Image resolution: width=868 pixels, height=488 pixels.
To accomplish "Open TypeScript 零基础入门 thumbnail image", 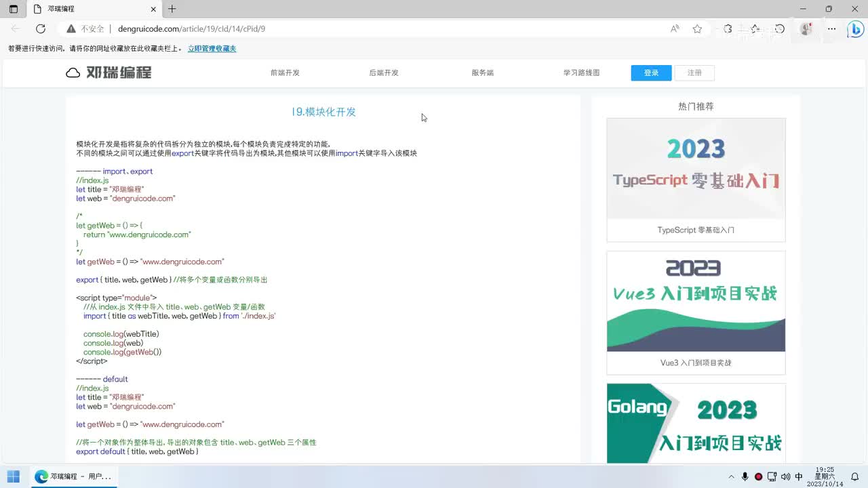I will (696, 168).
